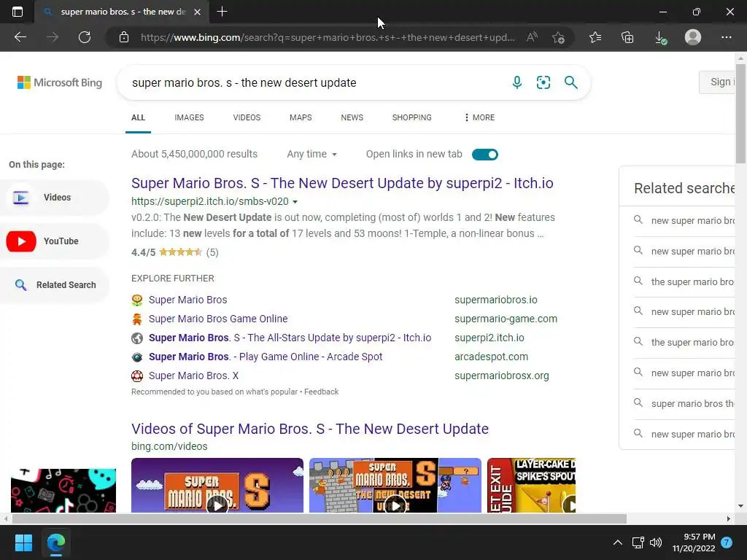Play the New Desert Update video thumbnail
Viewport: 747px width, 560px height.
[395, 485]
